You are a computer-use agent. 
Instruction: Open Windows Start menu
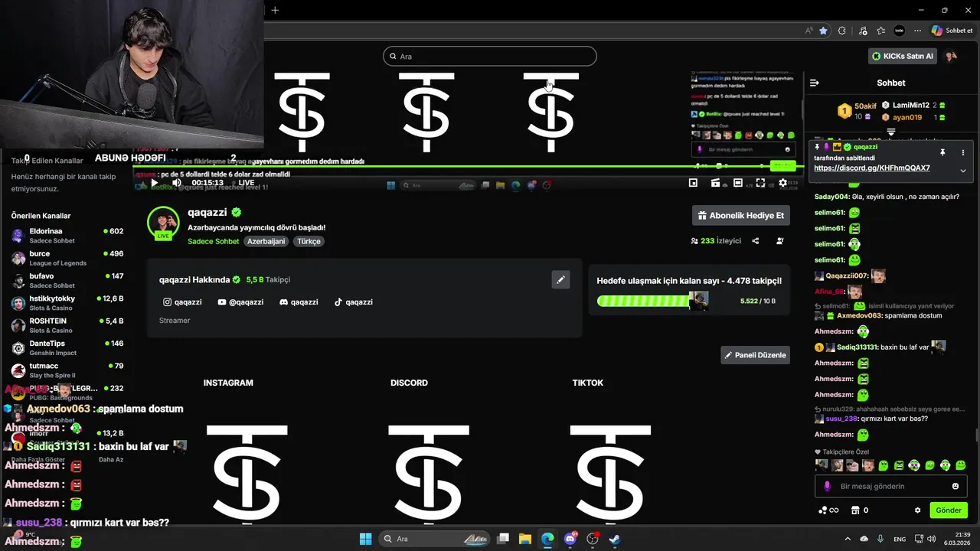pyautogui.click(x=365, y=539)
